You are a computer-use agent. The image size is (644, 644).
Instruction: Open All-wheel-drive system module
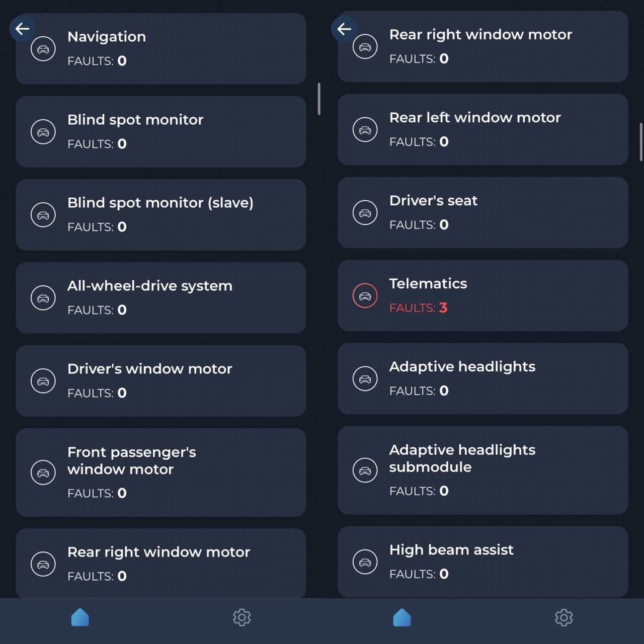pyautogui.click(x=161, y=298)
